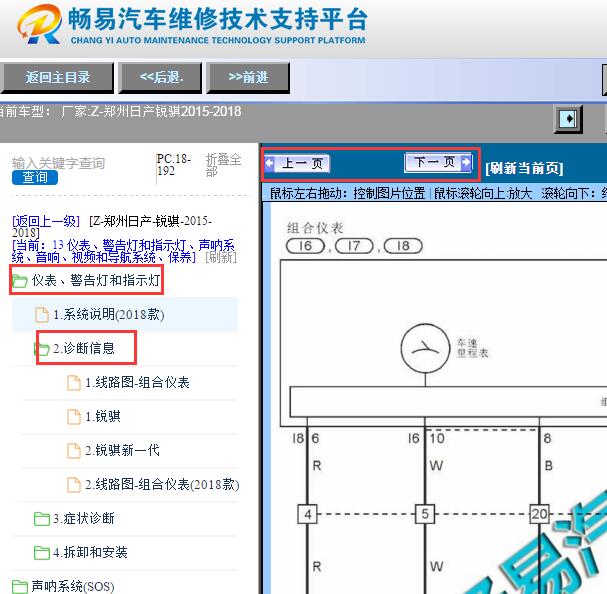This screenshot has width=607, height=594.
Task: Click the <<后退 back button
Action: [161, 77]
